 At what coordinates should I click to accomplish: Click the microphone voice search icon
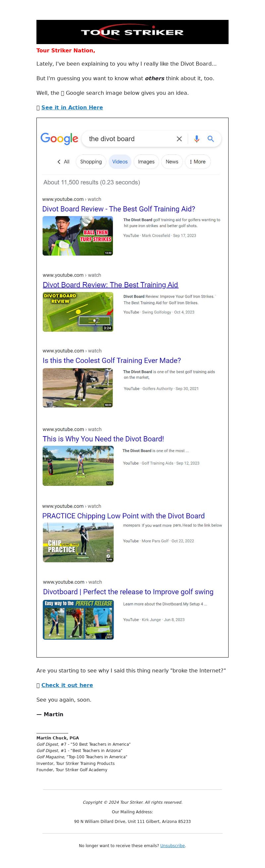click(x=197, y=139)
